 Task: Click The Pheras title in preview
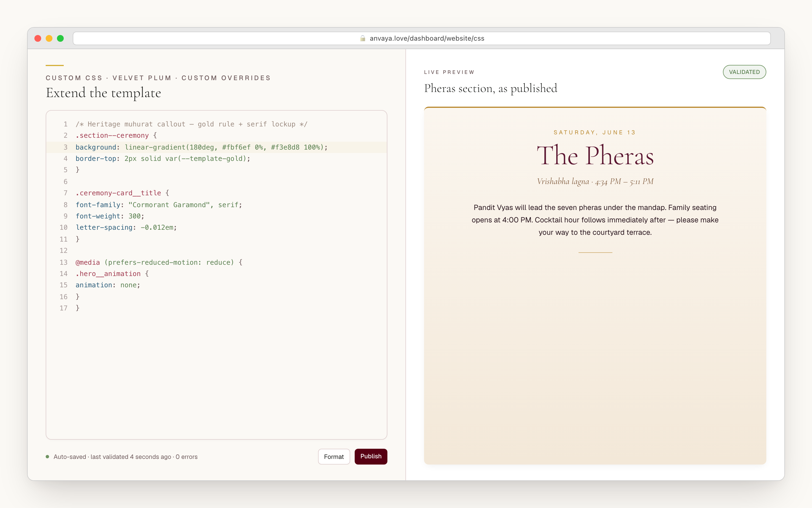pyautogui.click(x=595, y=156)
